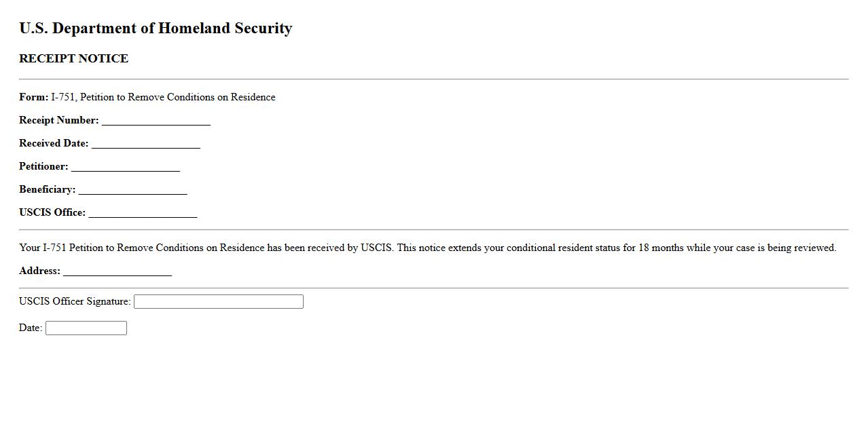This screenshot has width=868, height=441.
Task: Click the blank line after Address
Action: coord(117,271)
